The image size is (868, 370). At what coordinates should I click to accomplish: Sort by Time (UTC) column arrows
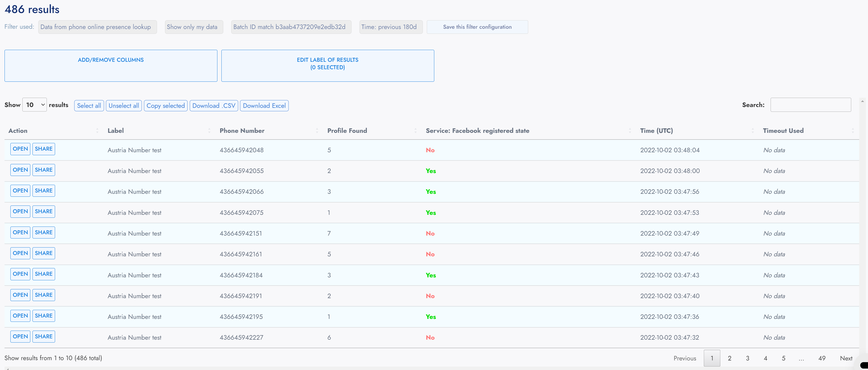753,131
